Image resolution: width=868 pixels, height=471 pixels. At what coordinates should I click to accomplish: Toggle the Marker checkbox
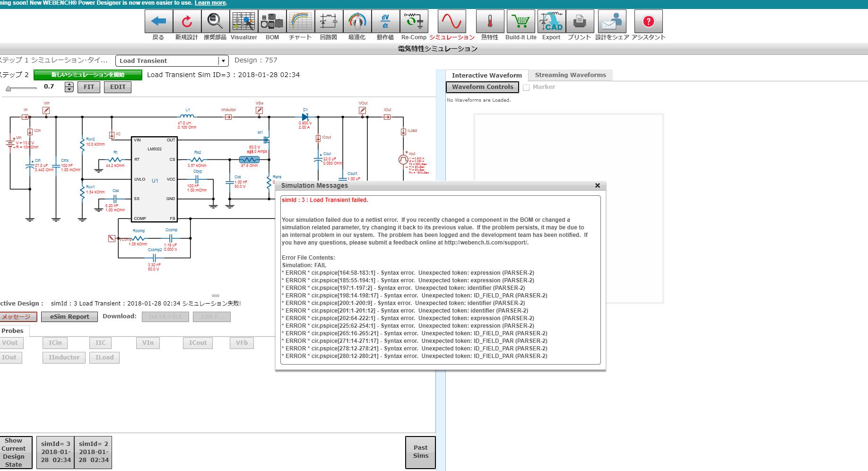(x=526, y=87)
